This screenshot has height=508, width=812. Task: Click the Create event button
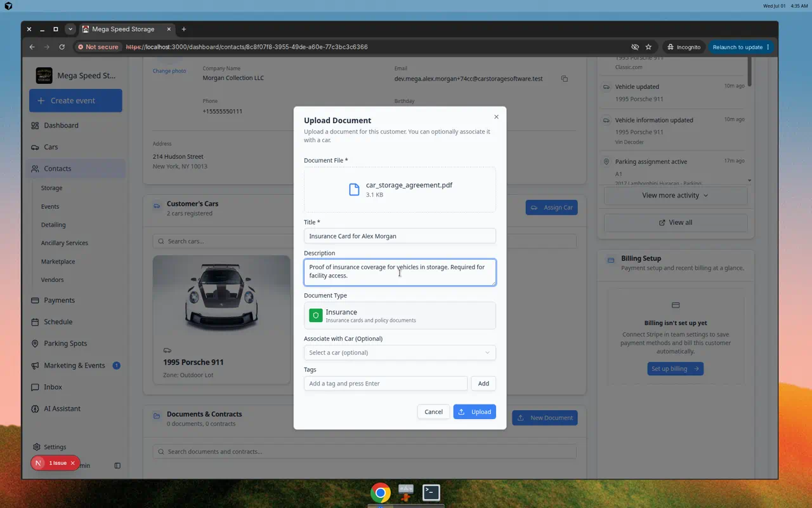(x=75, y=100)
